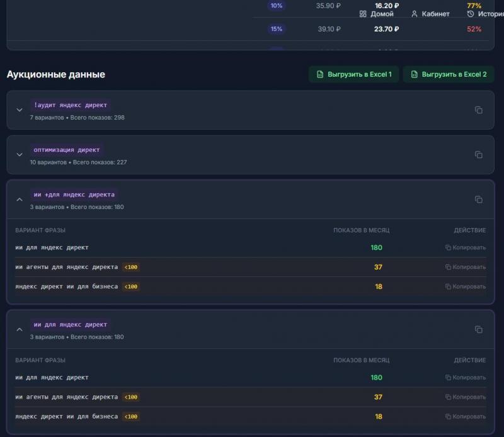Select the 'ии +для яндекс директа' phrase tag

coord(74,195)
